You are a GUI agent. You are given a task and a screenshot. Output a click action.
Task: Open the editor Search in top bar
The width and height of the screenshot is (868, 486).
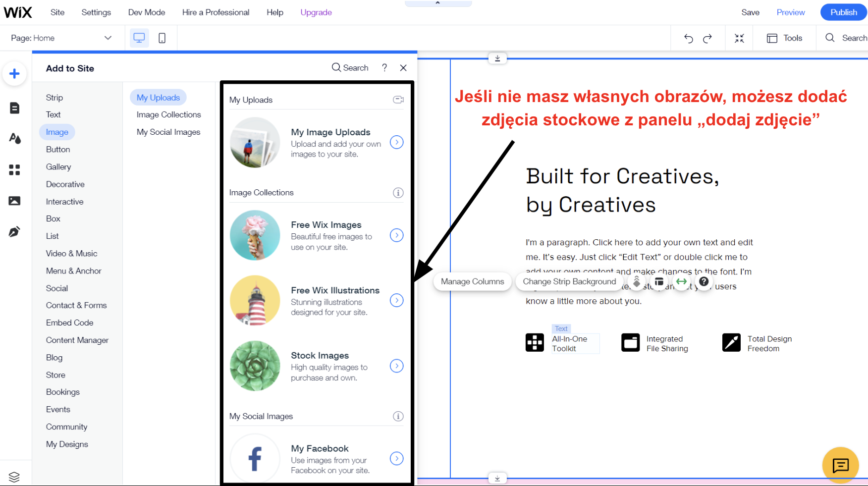pyautogui.click(x=846, y=38)
